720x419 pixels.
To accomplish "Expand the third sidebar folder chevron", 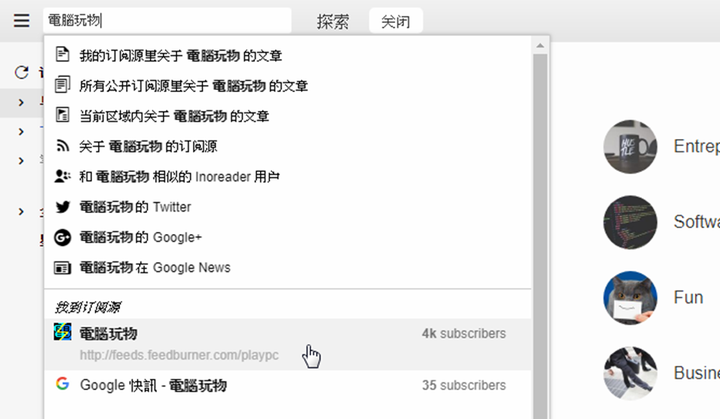I will click(21, 161).
